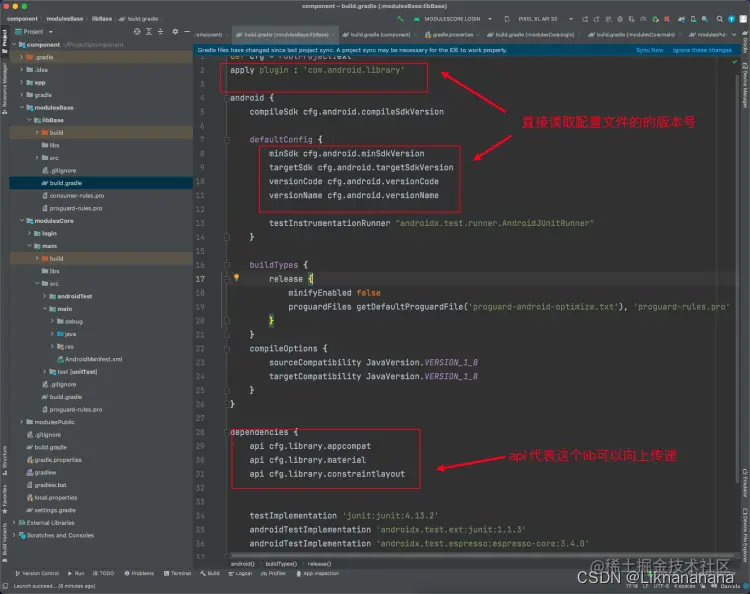The width and height of the screenshot is (750, 594).
Task: Toggle Device Manager right side tab
Action: tap(745, 86)
